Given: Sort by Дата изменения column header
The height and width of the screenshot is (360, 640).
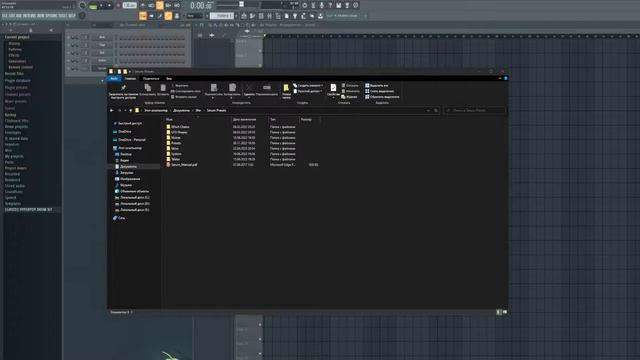Looking at the screenshot, I should 244,120.
